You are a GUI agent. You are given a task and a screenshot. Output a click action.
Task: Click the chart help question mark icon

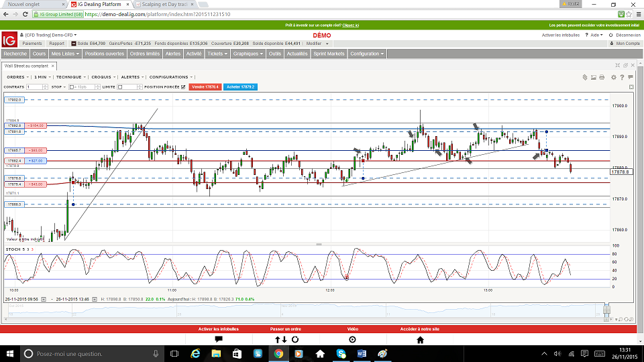click(x=623, y=77)
